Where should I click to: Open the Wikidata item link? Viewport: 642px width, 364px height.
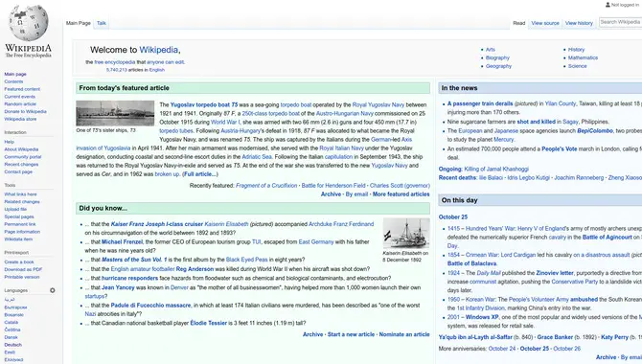pos(18,239)
